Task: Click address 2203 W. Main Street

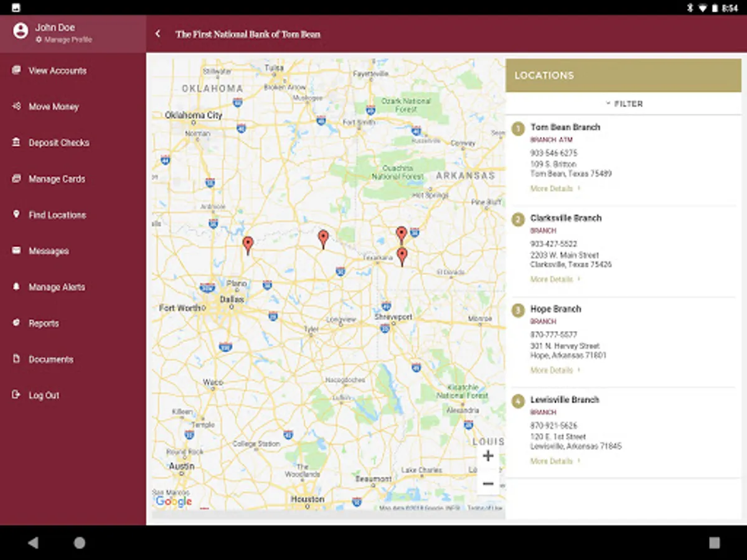Action: (x=564, y=254)
